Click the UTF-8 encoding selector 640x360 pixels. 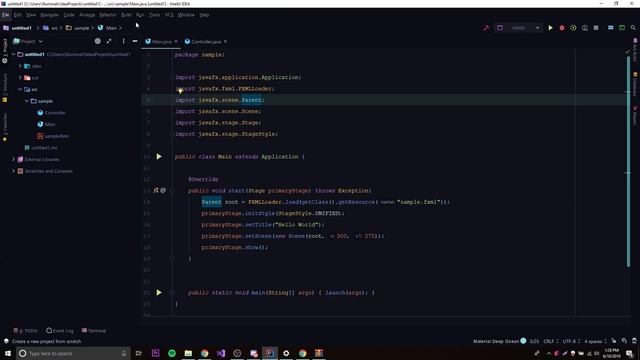tap(571, 341)
